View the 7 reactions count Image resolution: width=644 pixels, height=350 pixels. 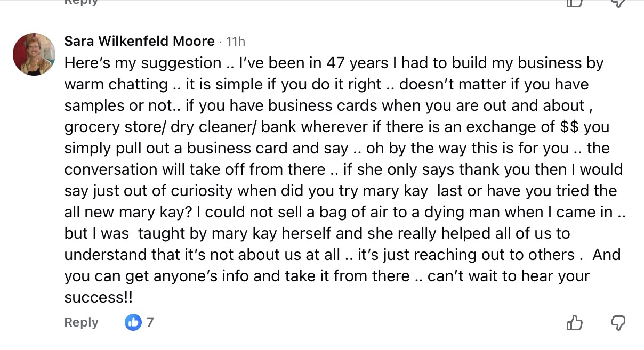pyautogui.click(x=150, y=322)
